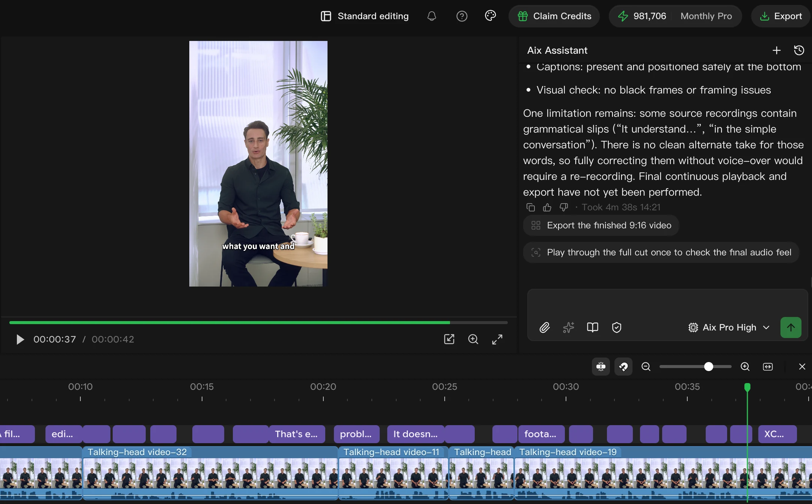Image resolution: width=812 pixels, height=504 pixels.
Task: Select Talking-head video-32 clip
Action: (210, 473)
